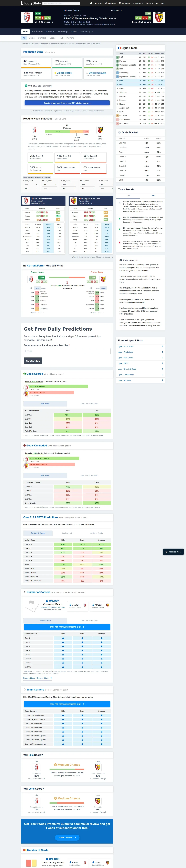Click the SUBSCRIBE button
This screenshot has width=186, height=868.
[x=33, y=361]
